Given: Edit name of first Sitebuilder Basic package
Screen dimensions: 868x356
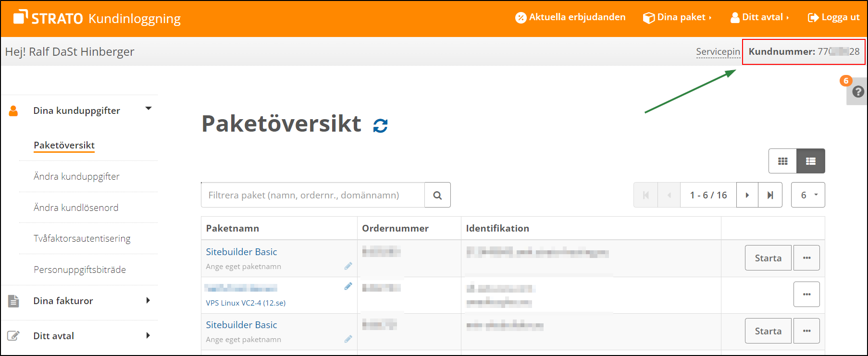Looking at the screenshot, I should [x=348, y=266].
